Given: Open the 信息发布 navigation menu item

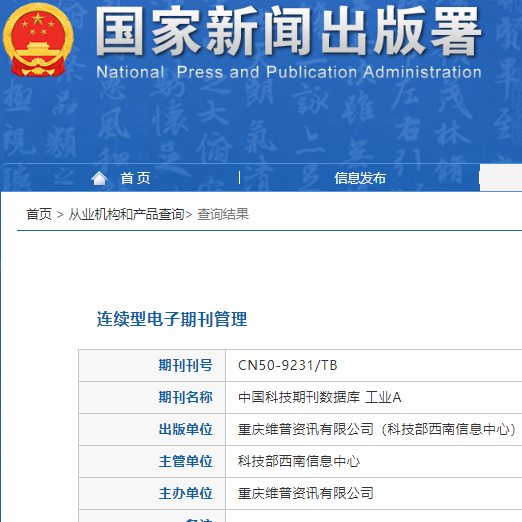Looking at the screenshot, I should coord(360,178).
